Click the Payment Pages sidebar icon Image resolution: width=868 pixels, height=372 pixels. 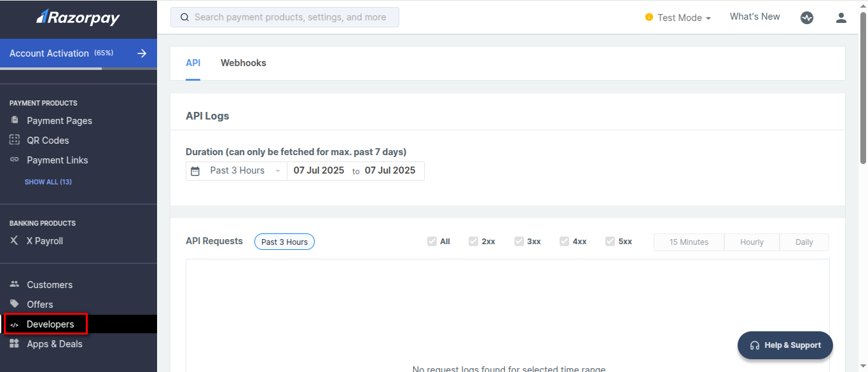(x=15, y=120)
